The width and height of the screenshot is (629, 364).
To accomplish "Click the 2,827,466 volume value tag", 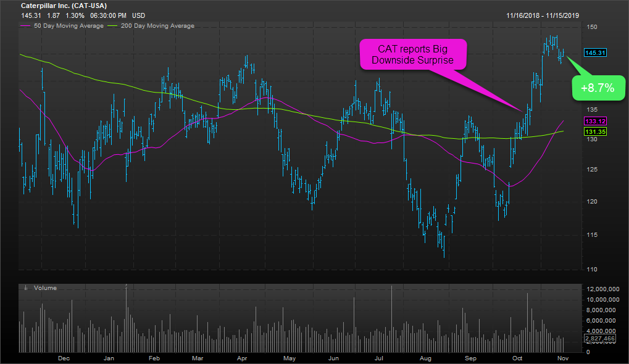I will tap(600, 339).
